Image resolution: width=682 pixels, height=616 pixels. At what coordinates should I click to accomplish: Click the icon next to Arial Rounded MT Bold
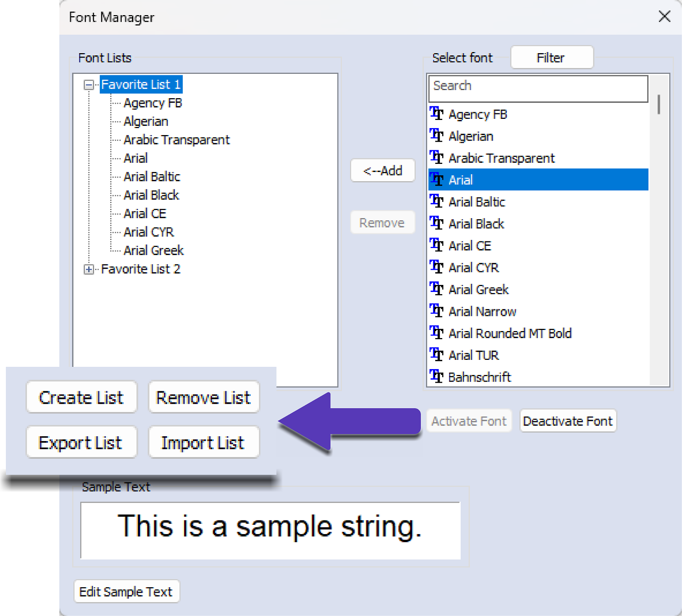[436, 333]
